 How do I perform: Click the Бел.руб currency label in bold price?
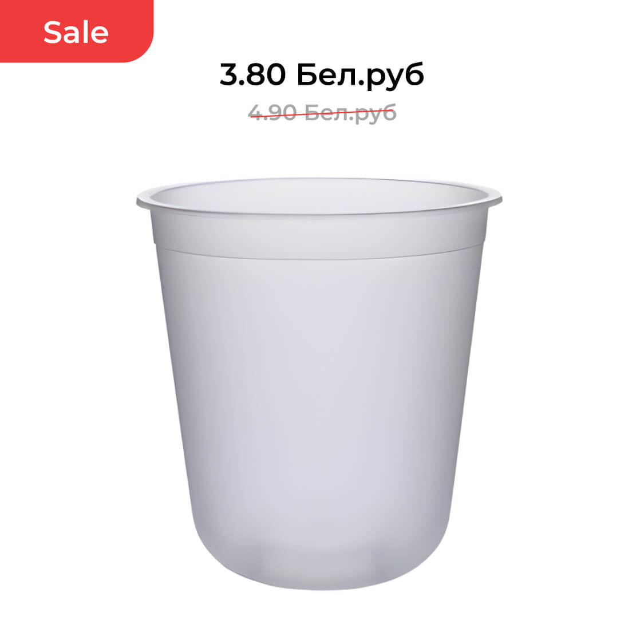click(x=360, y=76)
